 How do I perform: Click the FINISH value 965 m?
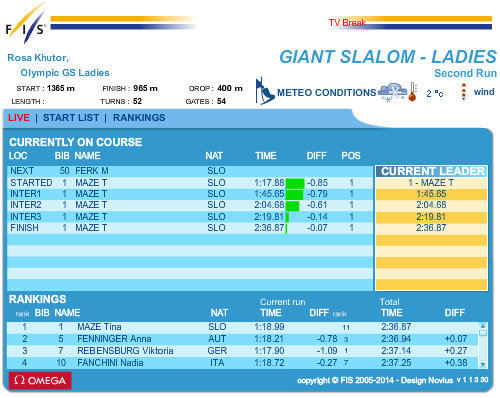(145, 88)
